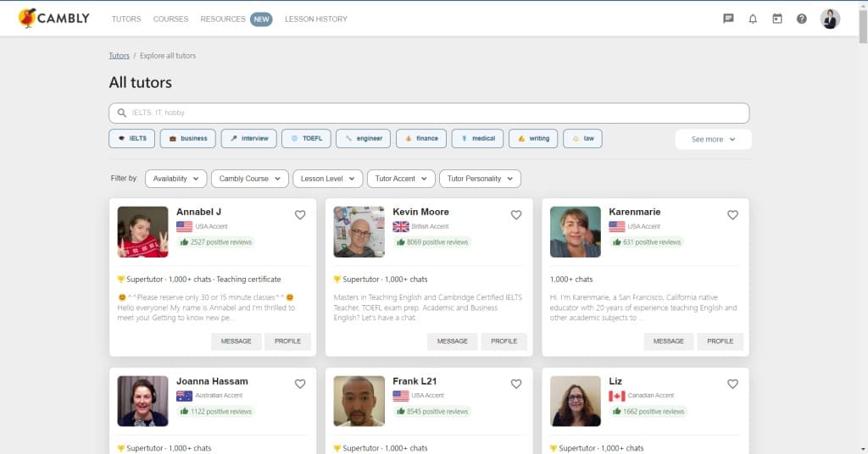Focus the tutor search field
868x454 pixels.
[x=429, y=113]
